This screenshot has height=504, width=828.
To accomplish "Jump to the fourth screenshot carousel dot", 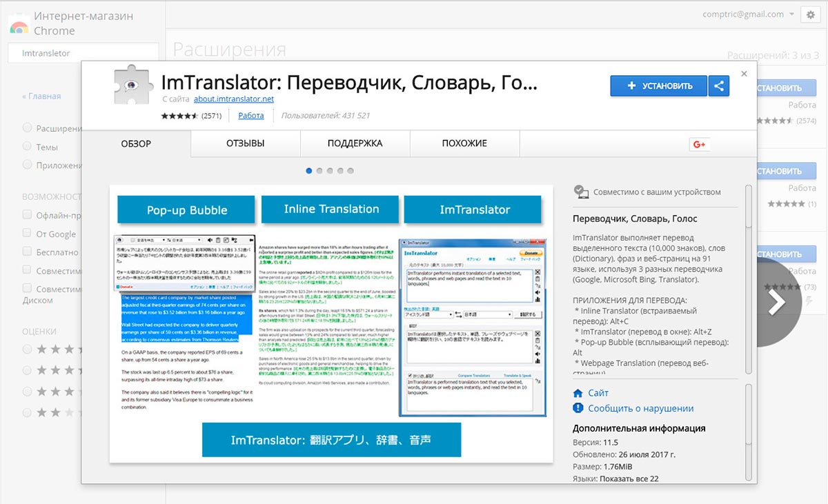I will click(x=340, y=170).
